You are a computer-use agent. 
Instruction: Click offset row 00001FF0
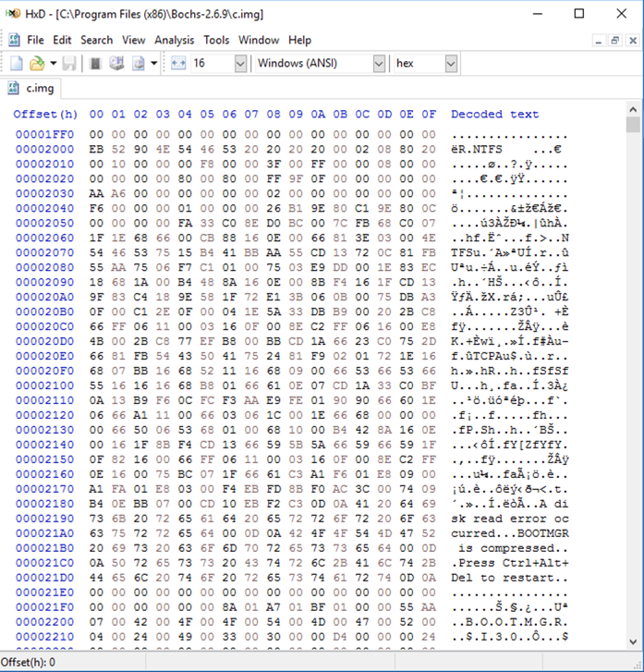44,135
